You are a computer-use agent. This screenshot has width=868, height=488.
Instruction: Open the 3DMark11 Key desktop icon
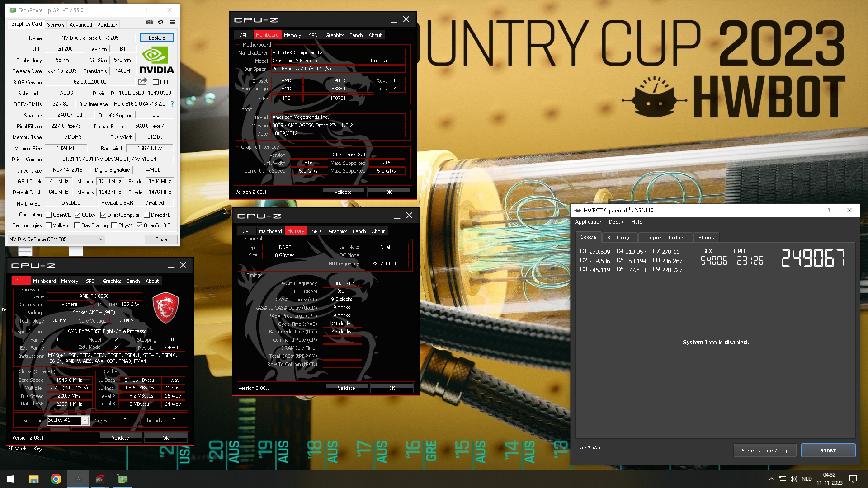click(25, 449)
